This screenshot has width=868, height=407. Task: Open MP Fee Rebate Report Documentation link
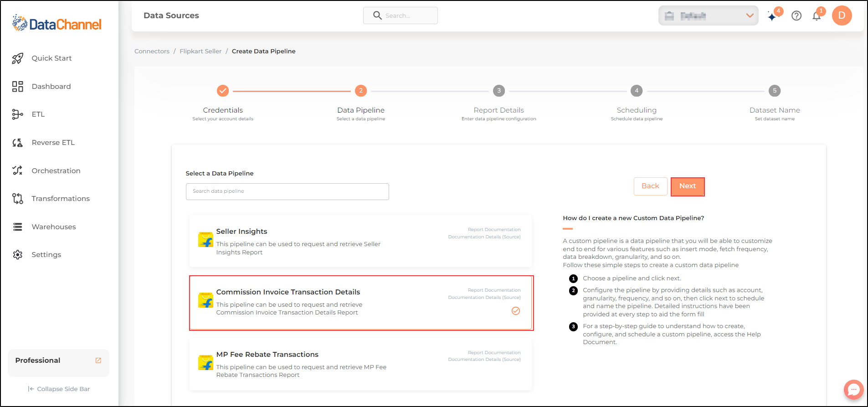494,353
